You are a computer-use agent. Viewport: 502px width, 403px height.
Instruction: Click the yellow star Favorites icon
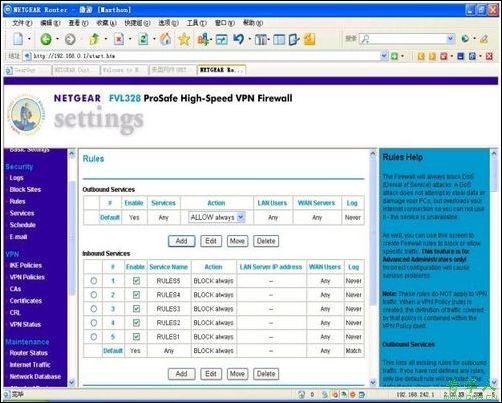click(184, 39)
